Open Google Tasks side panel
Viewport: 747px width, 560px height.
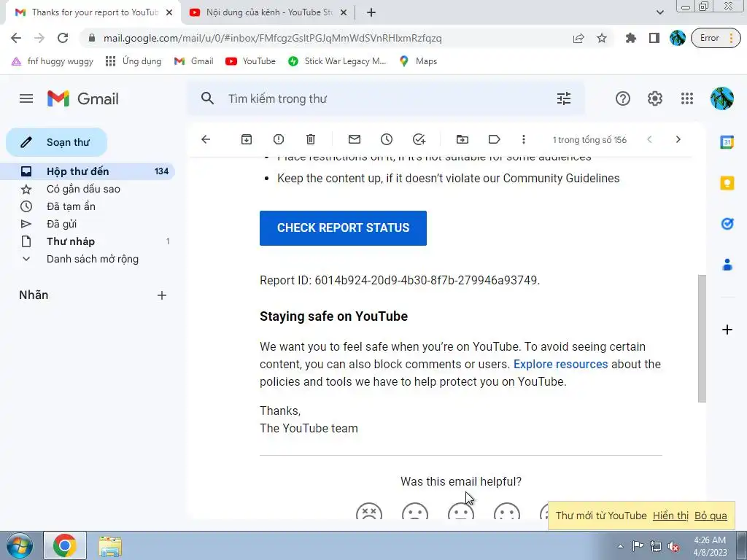727,223
